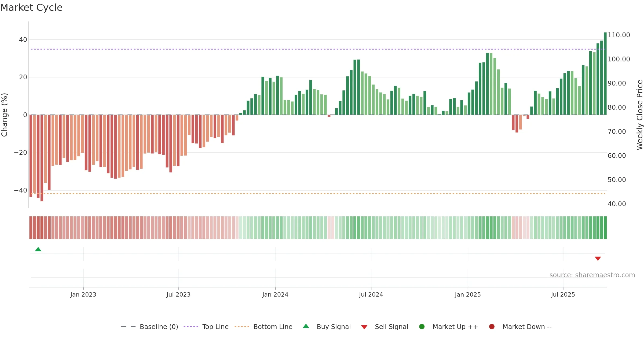Click the green Buy Signal legend triangle icon
Viewport: 644px width, 362px height.
tap(306, 326)
